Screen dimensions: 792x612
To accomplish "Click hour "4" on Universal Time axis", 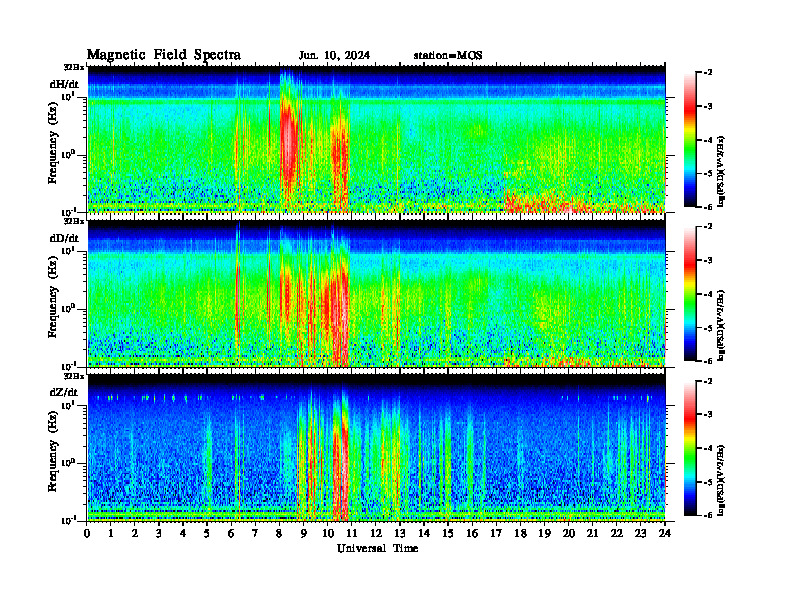I will pyautogui.click(x=183, y=534).
